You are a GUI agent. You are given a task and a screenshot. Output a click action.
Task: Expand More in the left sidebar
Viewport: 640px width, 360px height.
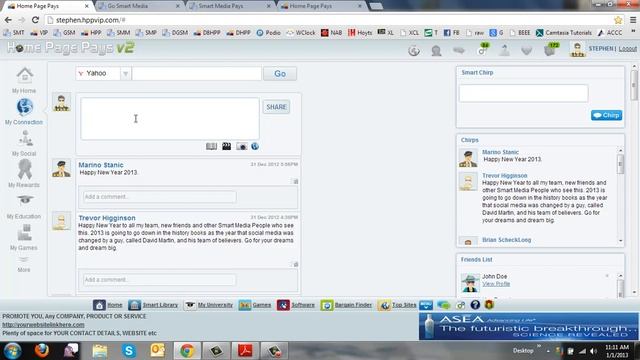click(x=24, y=264)
